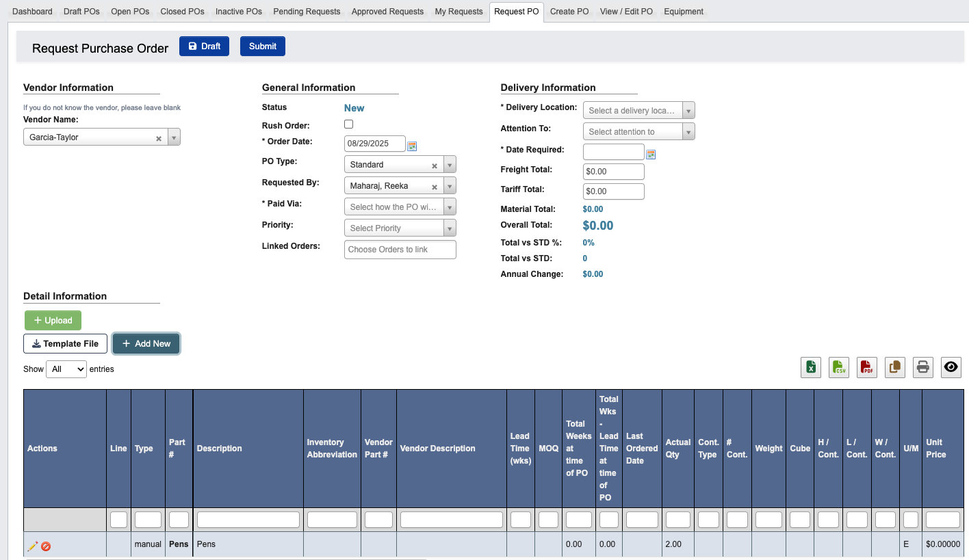Open the Equipment tab
The image size is (969, 560).
click(684, 12)
